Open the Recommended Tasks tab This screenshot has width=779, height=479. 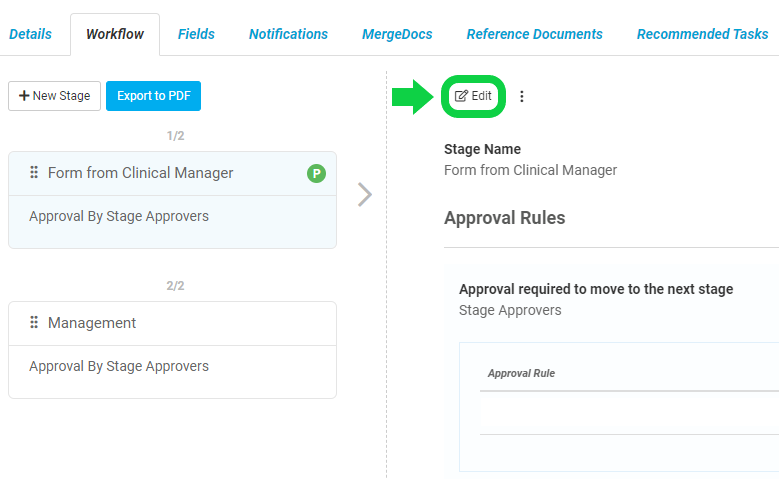click(x=702, y=34)
